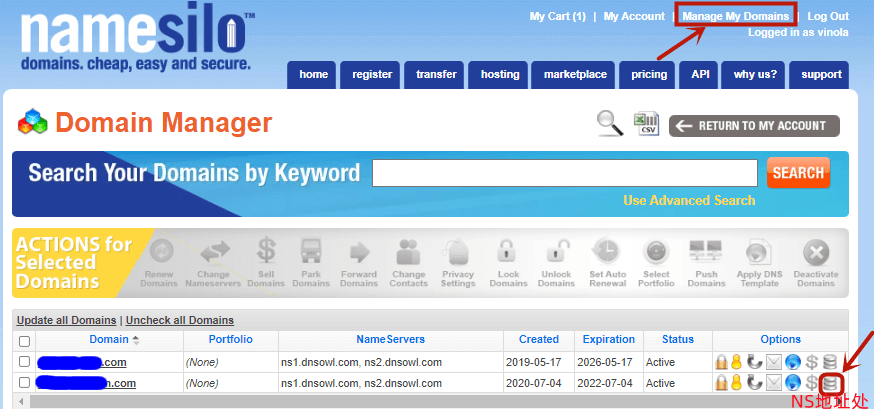Sort by Domain column arrows

click(135, 340)
